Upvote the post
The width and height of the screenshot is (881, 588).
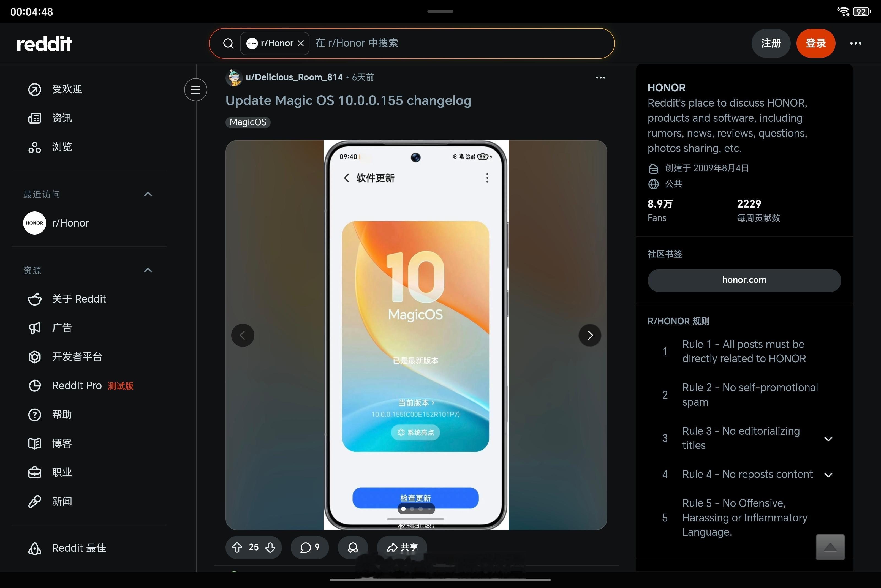[x=237, y=548]
